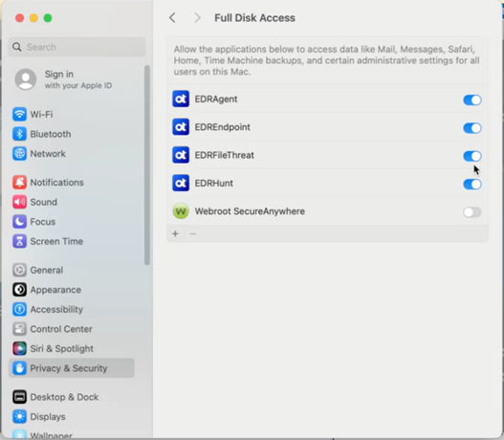Screen dimensions: 504x440
Task: Click the Wi-Fi icon in sidebar
Action: (19, 114)
